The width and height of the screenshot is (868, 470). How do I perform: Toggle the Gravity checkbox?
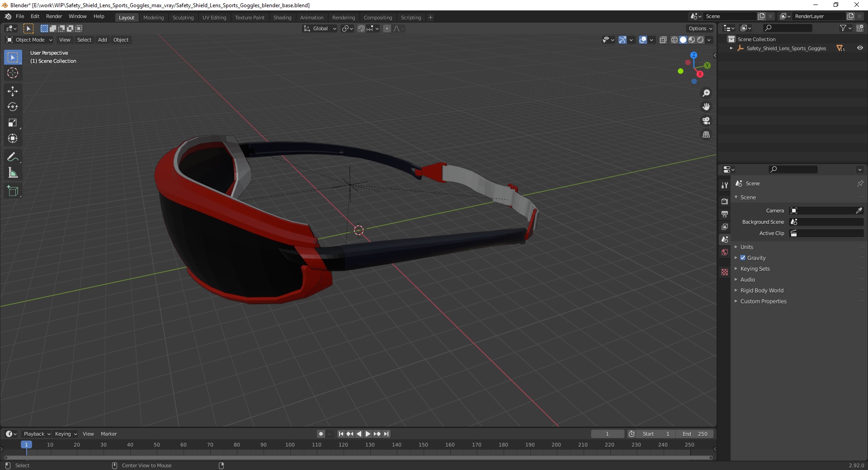point(743,258)
